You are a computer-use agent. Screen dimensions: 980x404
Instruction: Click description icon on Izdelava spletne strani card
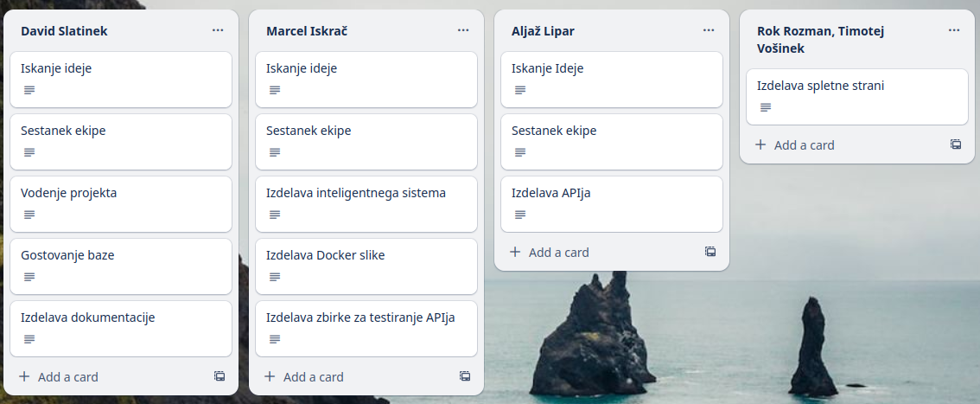pos(766,107)
